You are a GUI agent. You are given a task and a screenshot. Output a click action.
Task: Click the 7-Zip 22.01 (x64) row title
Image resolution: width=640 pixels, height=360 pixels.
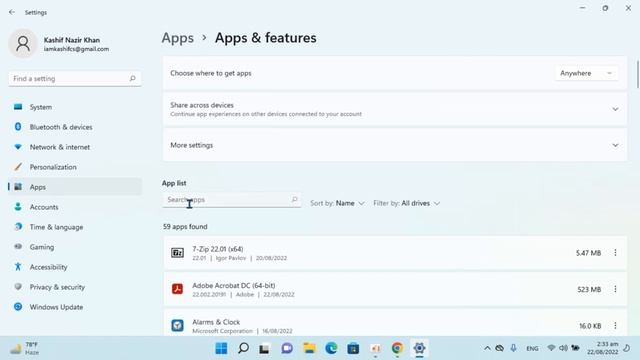click(218, 249)
